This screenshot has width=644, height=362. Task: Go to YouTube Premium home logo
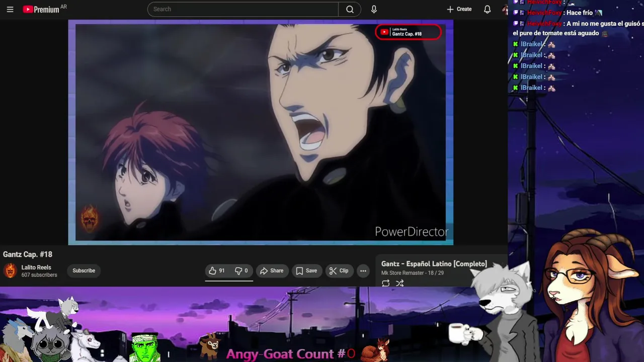pos(41,9)
